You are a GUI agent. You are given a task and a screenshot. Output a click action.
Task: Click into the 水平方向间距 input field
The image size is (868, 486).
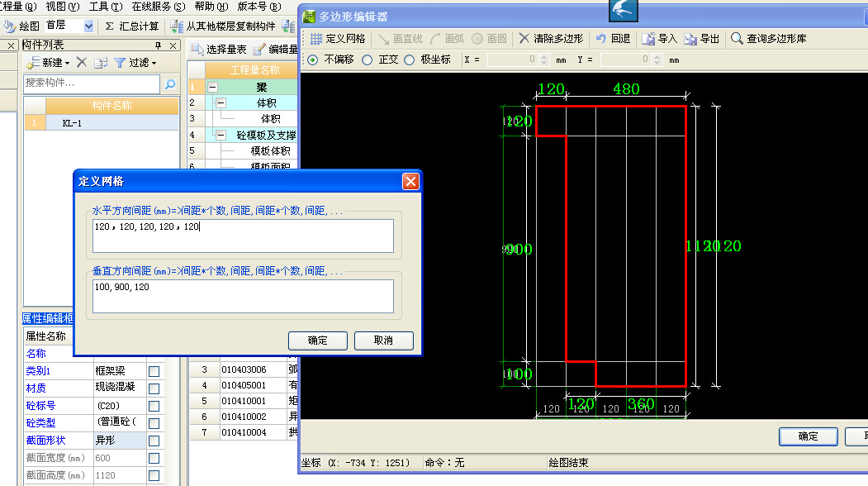(x=243, y=236)
